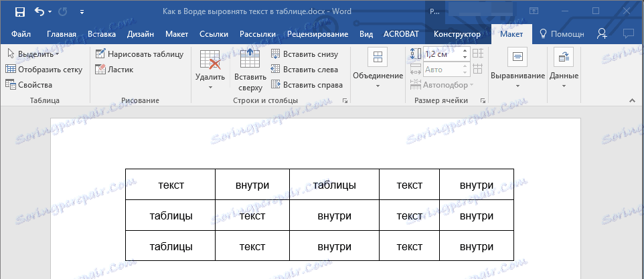Open the Дизайн ribbon tab
Screen dimensions: 644x279
pyautogui.click(x=141, y=34)
